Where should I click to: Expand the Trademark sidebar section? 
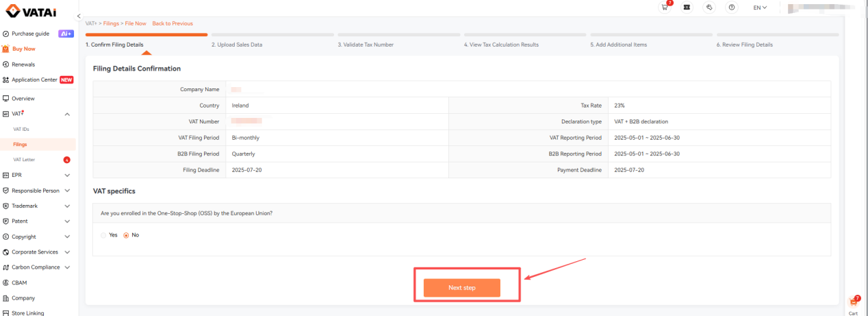tap(67, 206)
